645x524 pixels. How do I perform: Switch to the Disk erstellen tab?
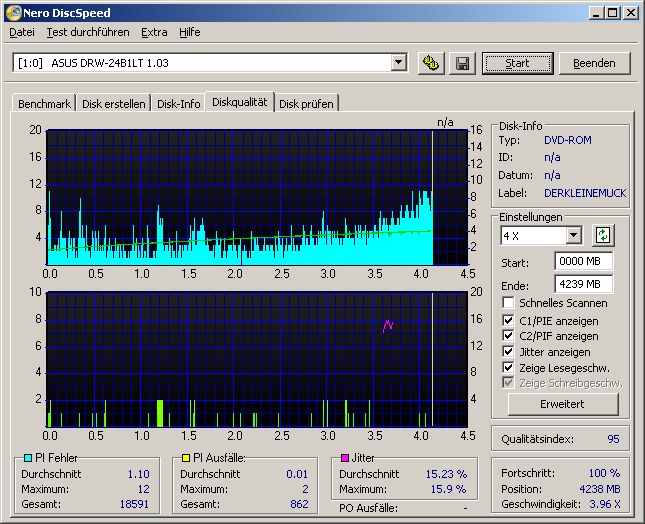click(x=114, y=104)
